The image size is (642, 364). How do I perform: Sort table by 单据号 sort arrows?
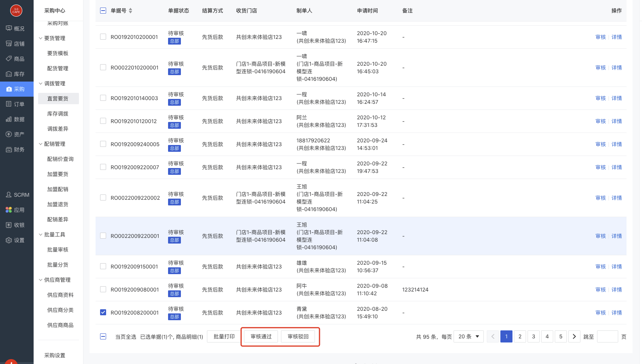tap(131, 11)
